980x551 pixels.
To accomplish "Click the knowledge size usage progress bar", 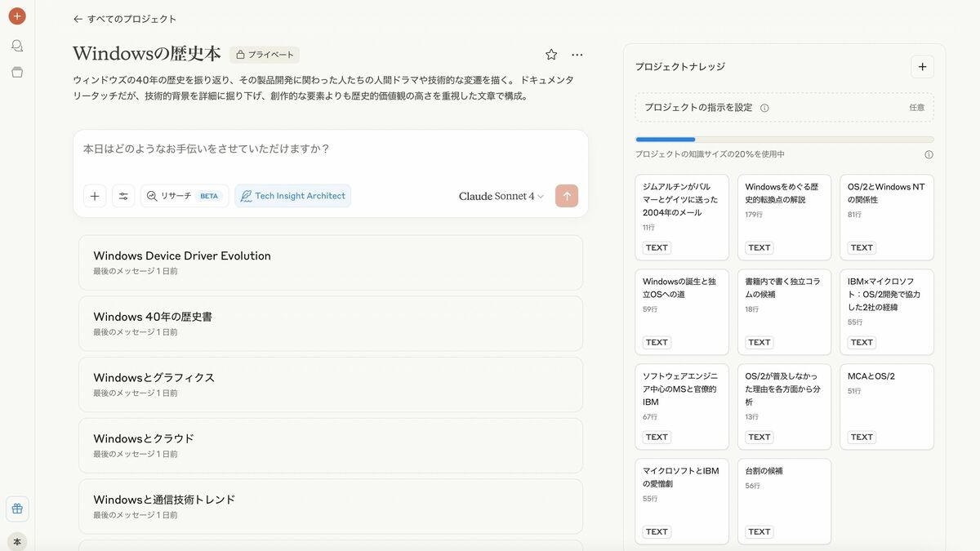I will pyautogui.click(x=785, y=140).
